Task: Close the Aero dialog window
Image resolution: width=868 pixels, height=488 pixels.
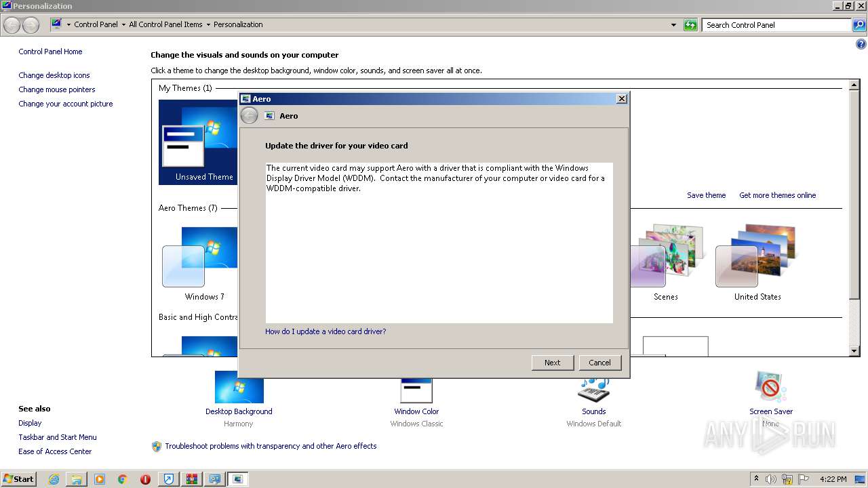Action: coord(621,99)
